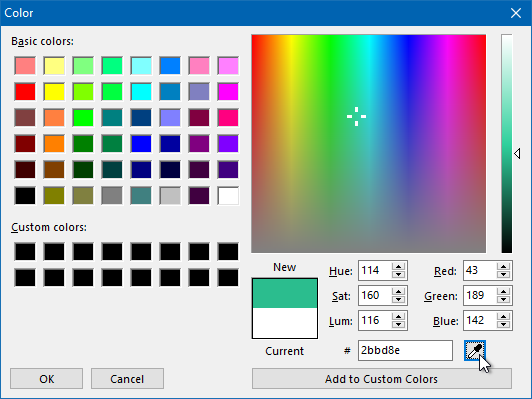Click the crosshair in the color spectrum
Image resolution: width=532 pixels, height=399 pixels.
click(x=356, y=116)
